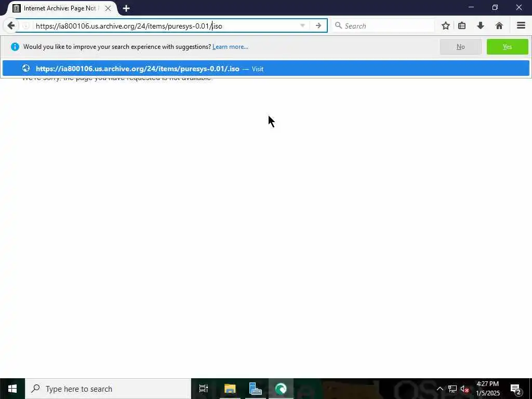Viewport: 532px width, 399px height.
Task: Go back with the browser back arrow
Action: click(x=10, y=26)
